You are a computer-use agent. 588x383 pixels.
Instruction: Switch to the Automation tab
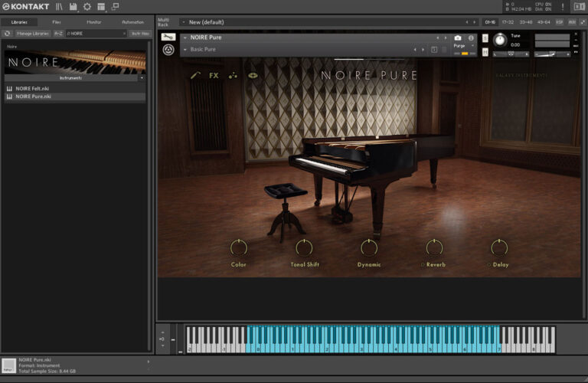point(132,22)
